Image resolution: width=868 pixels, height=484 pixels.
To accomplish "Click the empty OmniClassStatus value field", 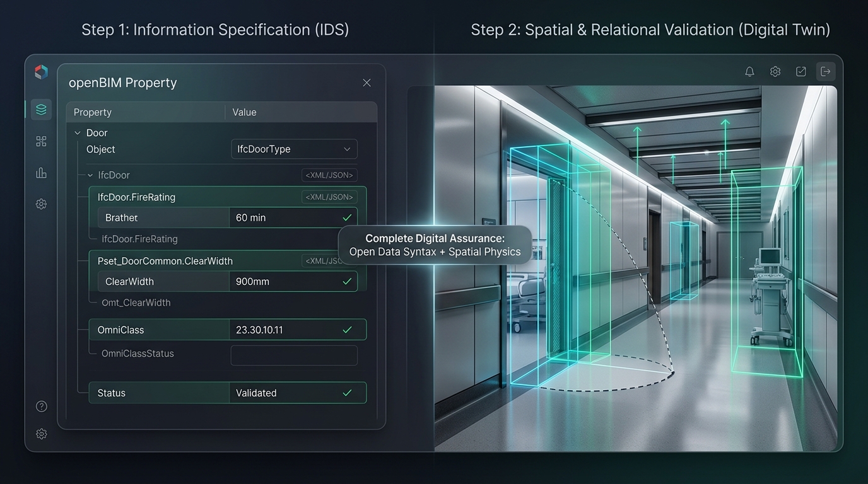I will click(294, 355).
